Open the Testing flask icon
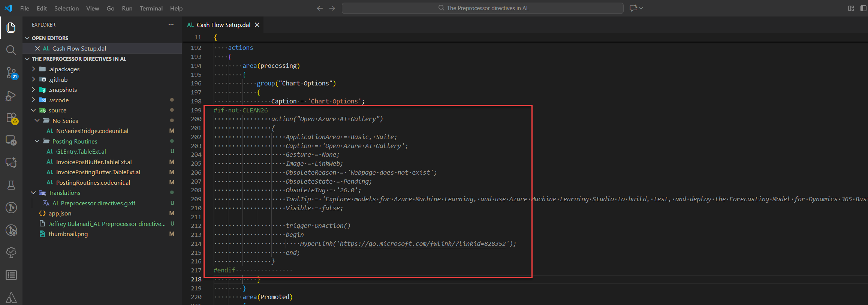 click(11, 185)
